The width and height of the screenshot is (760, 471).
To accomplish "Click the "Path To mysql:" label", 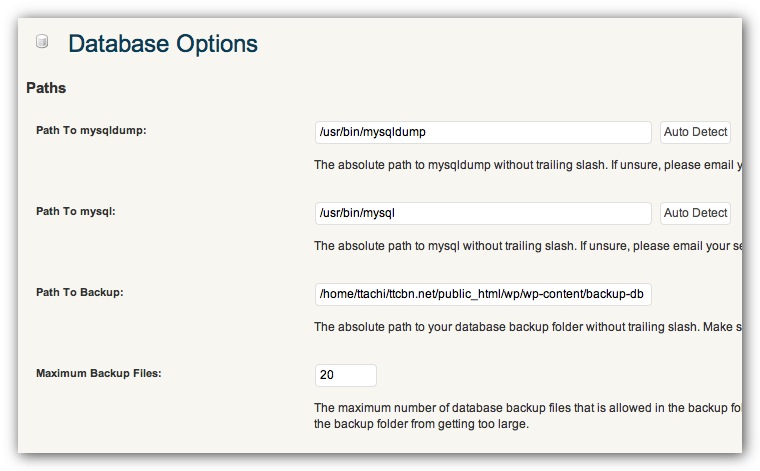I will pyautogui.click(x=76, y=211).
